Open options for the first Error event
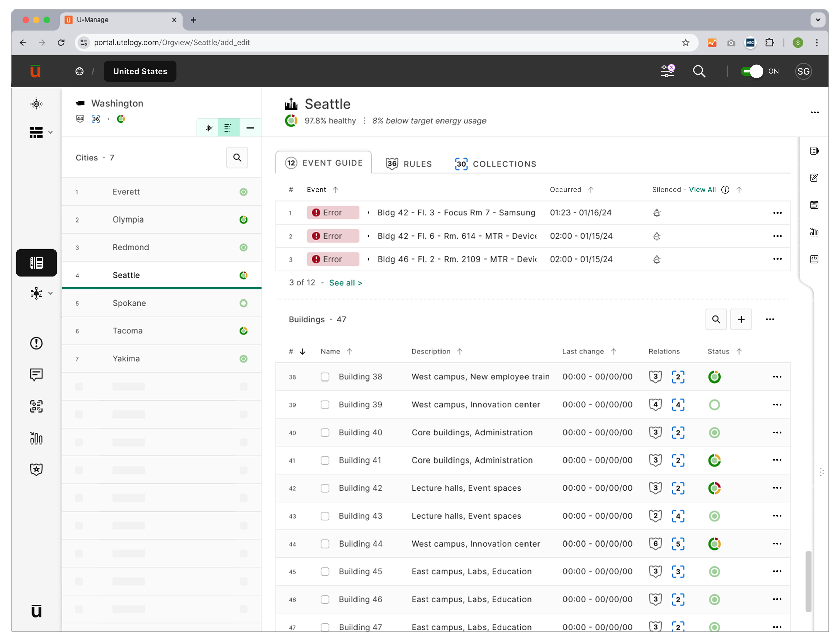The width and height of the screenshot is (840, 641). (x=777, y=213)
